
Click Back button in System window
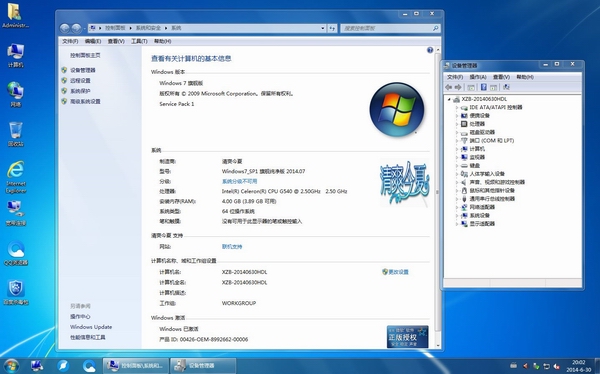[65, 28]
